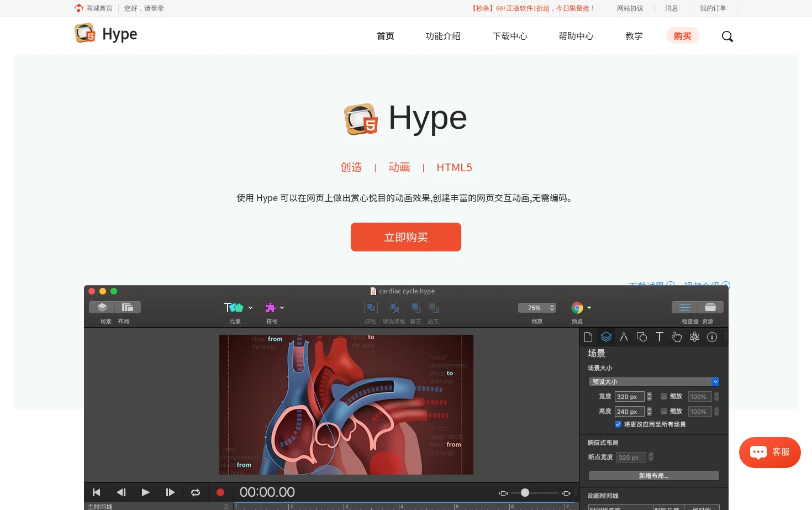Open the search icon in the site header
Image resolution: width=812 pixels, height=510 pixels.
727,36
